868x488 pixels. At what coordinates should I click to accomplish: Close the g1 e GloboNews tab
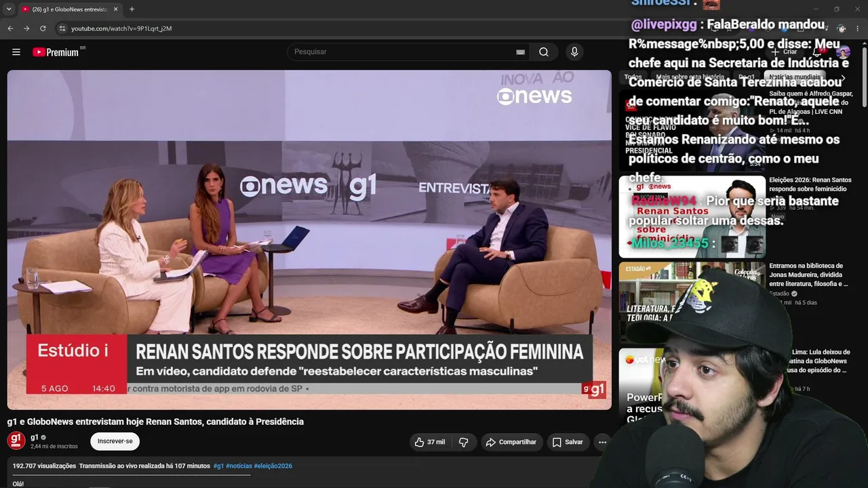pyautogui.click(x=115, y=9)
